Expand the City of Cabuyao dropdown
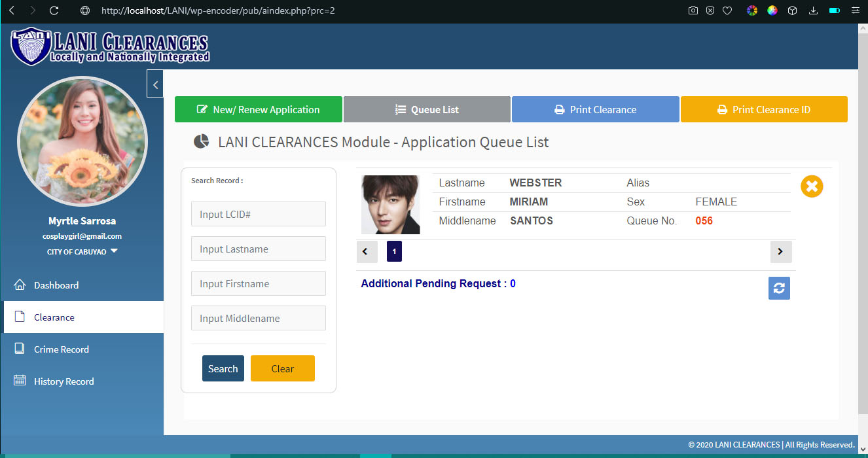This screenshot has width=868, height=458. click(x=114, y=251)
